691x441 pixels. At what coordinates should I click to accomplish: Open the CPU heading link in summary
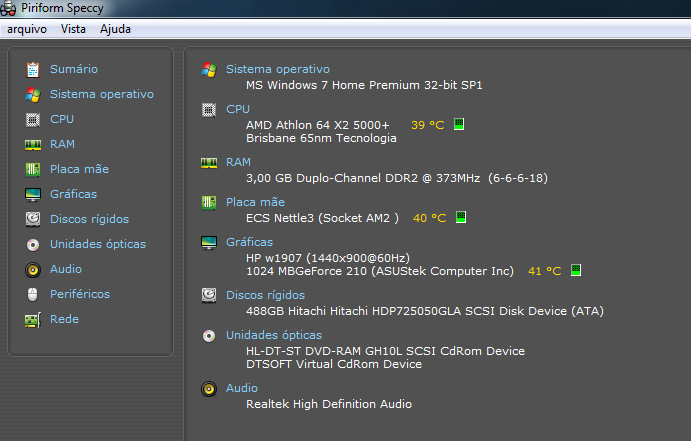tap(238, 109)
